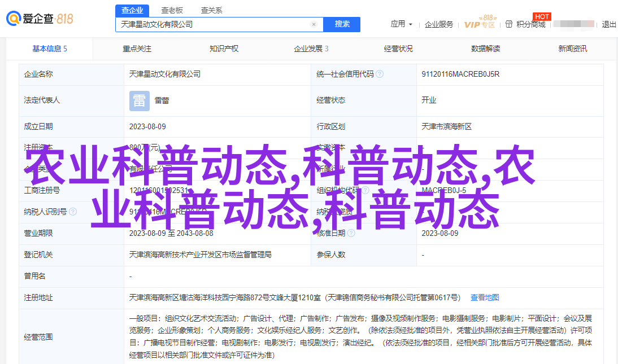This screenshot has width=618, height=364.
Task: Click the 经营状态 label
Action: pyautogui.click(x=330, y=100)
